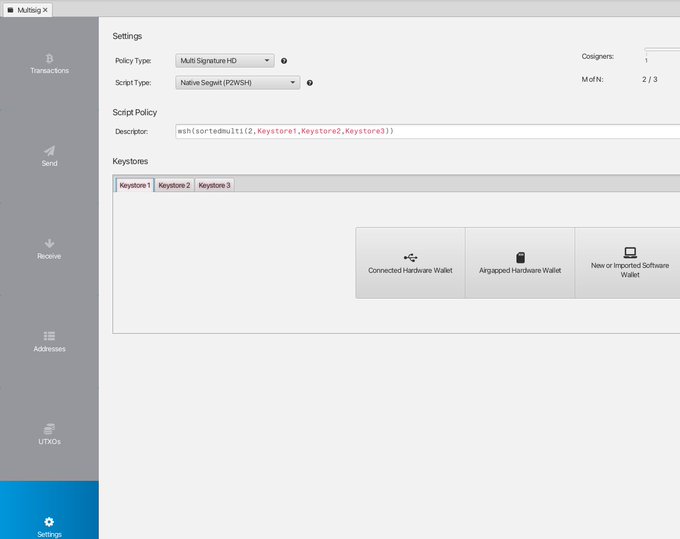Switch to the Keystore 2 tab
680x539 pixels.
174,185
